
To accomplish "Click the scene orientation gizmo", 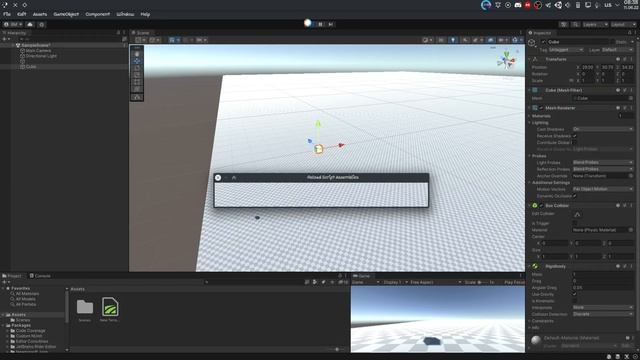I will 506,60.
